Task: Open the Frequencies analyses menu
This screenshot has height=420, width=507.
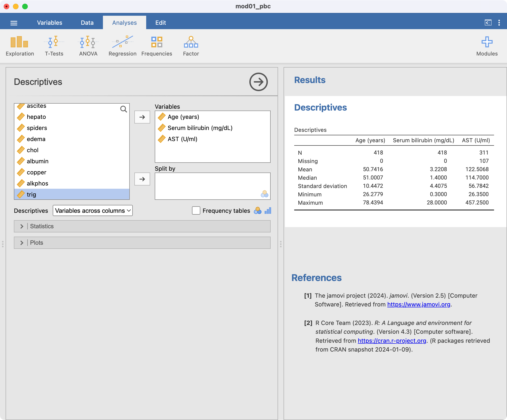Action: click(157, 46)
